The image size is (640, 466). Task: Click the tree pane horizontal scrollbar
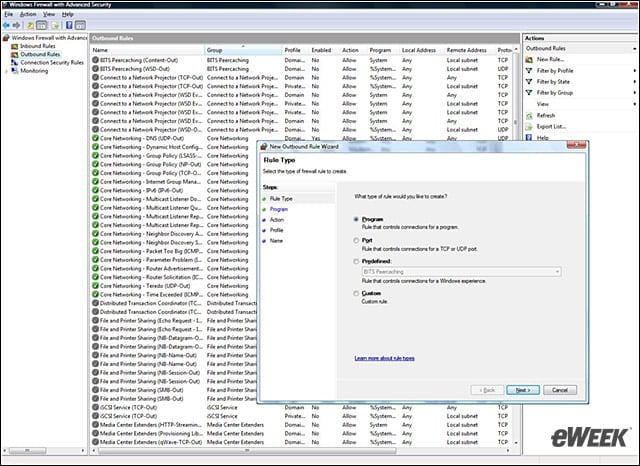coord(27,451)
